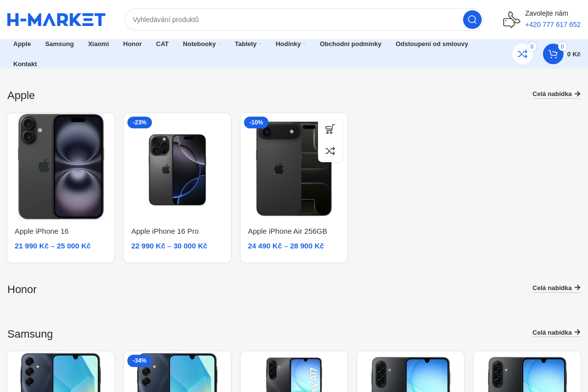
Task: Open the Samsung menu item
Action: pos(59,44)
